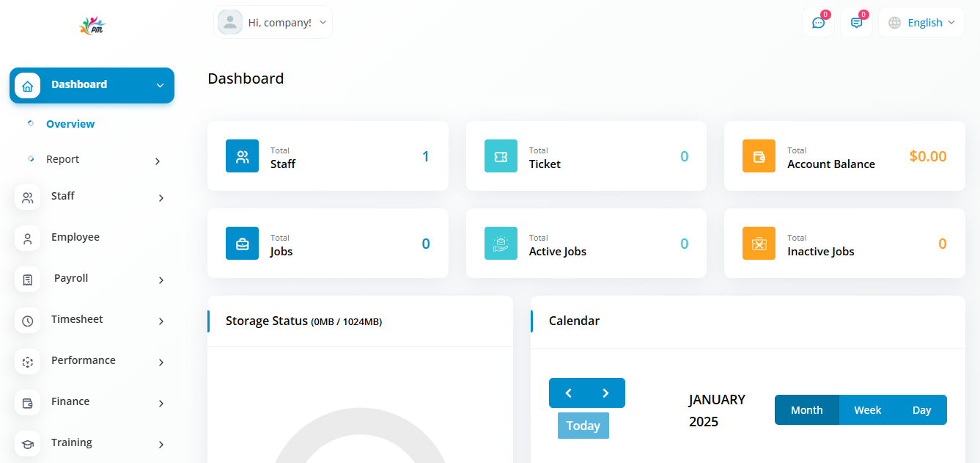The width and height of the screenshot is (980, 463).
Task: Go to next month in calendar
Action: coord(605,393)
